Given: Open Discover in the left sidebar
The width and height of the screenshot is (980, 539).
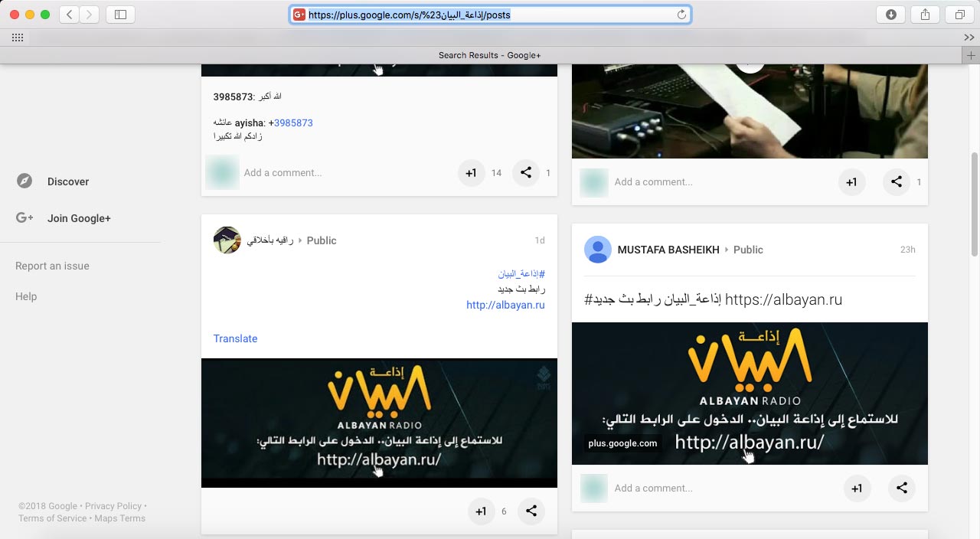Looking at the screenshot, I should point(68,181).
